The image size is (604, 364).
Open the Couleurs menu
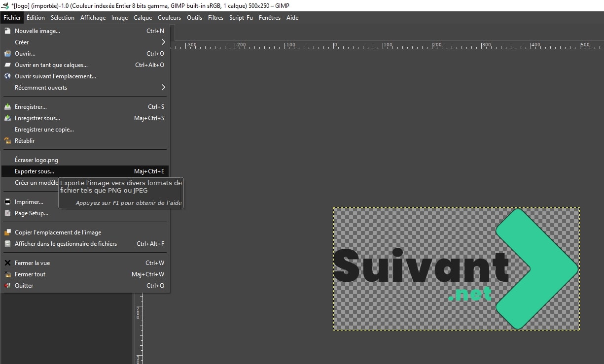[x=169, y=18]
